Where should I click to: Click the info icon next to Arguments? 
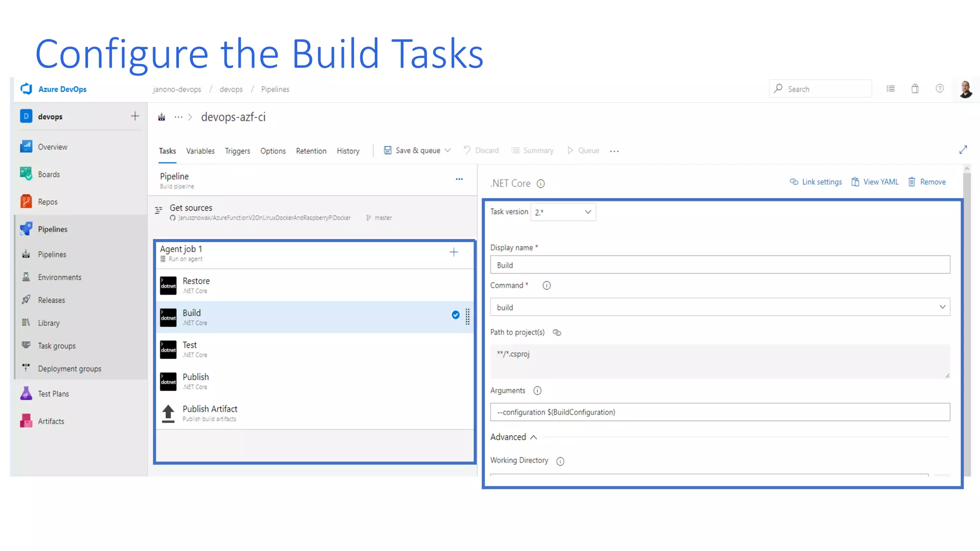(537, 391)
